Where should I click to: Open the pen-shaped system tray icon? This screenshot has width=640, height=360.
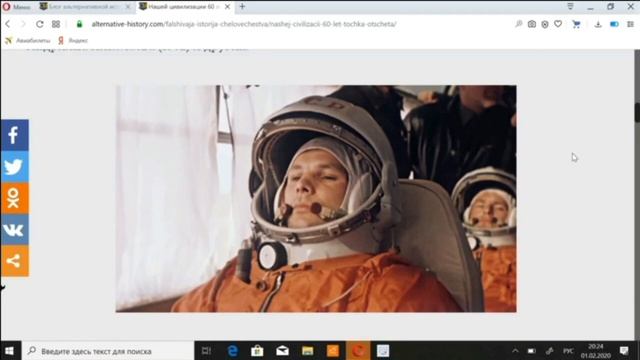tap(549, 351)
